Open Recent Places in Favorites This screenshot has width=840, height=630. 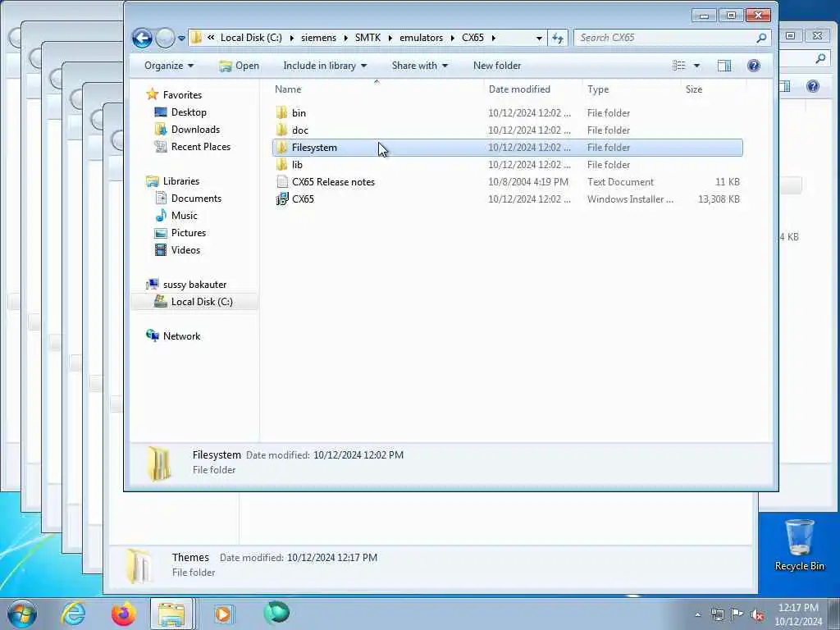[201, 146]
